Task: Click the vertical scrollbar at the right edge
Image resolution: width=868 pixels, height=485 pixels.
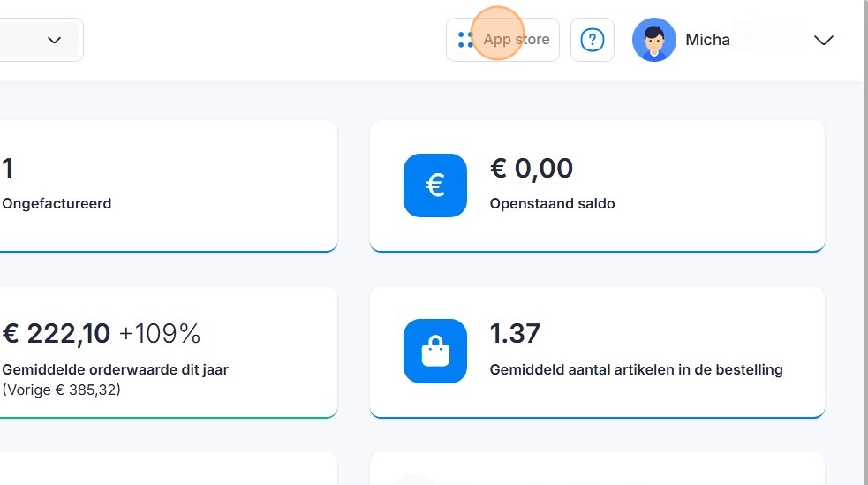Action: click(865, 242)
